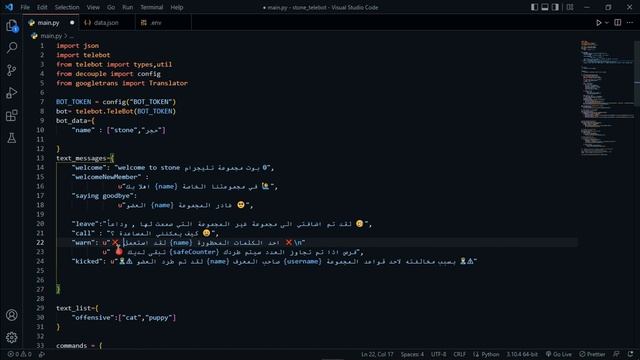Open the View menu
Viewport: 640px width, 360px height.
93,7
